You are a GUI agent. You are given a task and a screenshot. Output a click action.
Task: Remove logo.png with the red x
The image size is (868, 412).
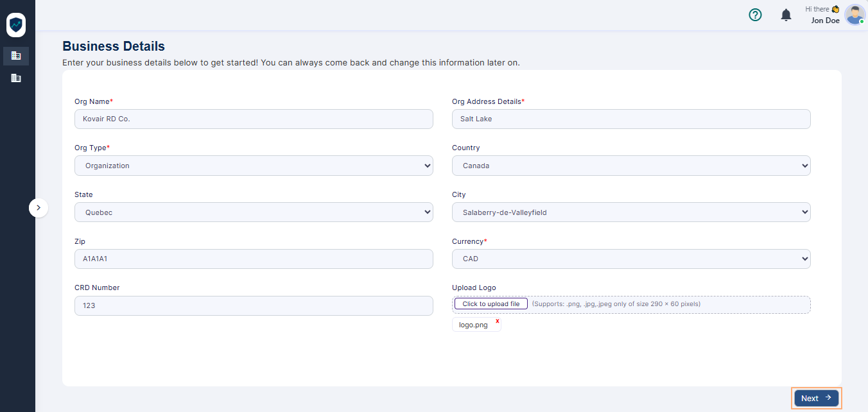click(x=497, y=321)
